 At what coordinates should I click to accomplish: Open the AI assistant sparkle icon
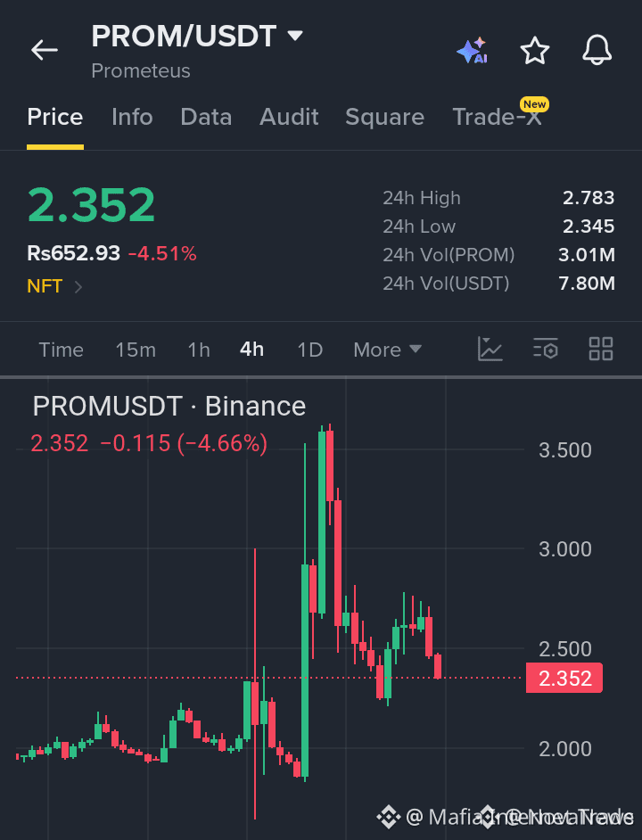[472, 50]
